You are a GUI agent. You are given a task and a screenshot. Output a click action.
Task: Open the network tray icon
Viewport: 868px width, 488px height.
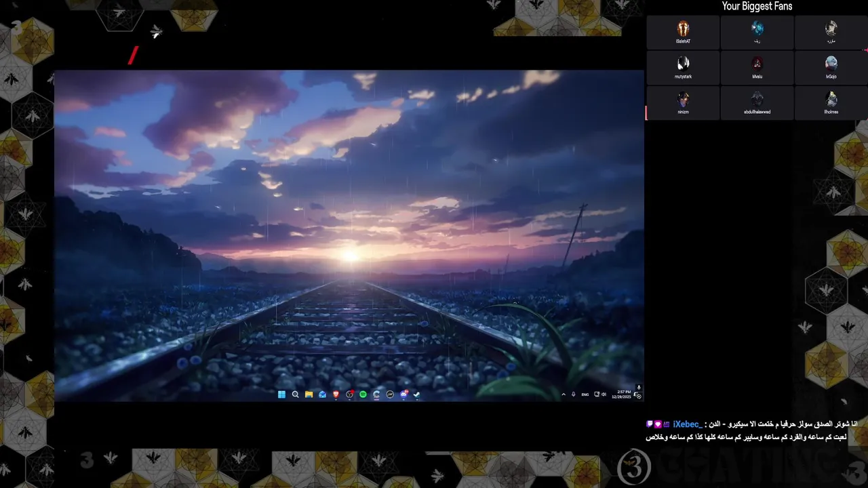point(597,394)
